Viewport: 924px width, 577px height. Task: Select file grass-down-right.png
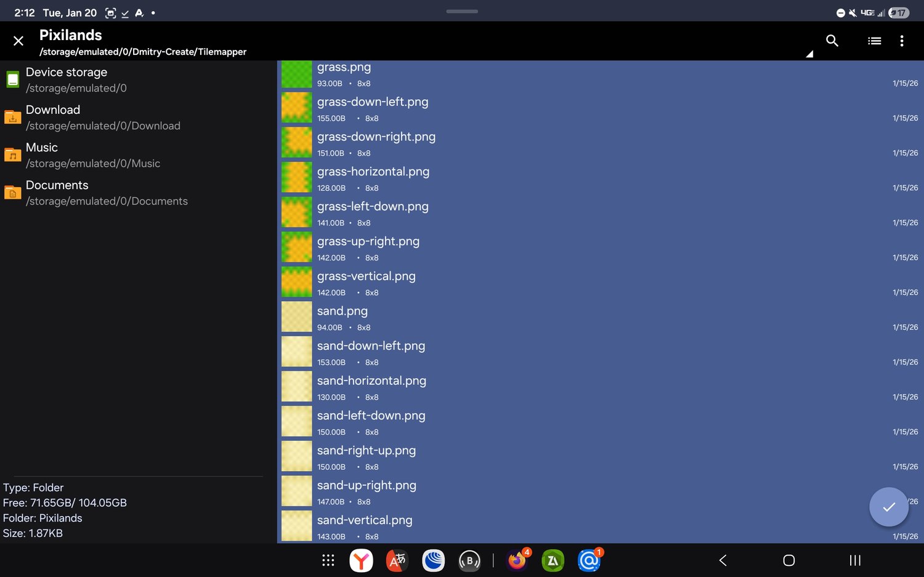point(601,143)
